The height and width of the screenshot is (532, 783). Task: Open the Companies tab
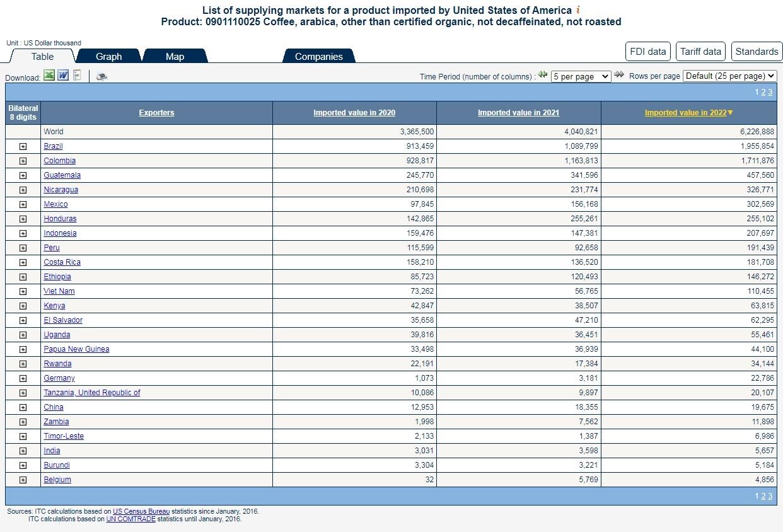coord(318,56)
